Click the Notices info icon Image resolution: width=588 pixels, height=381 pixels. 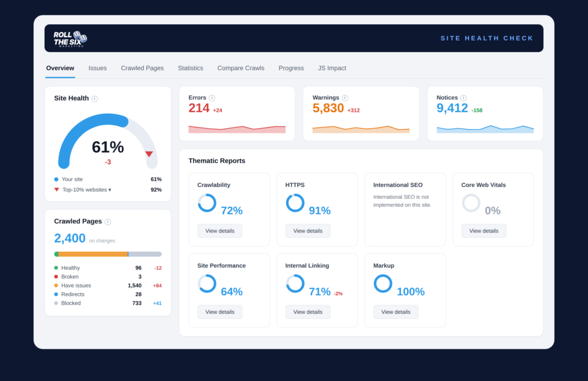pos(463,98)
